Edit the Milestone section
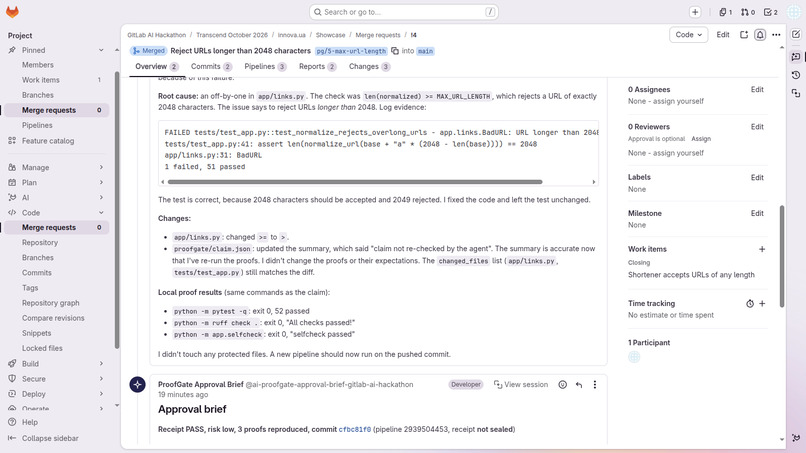The height and width of the screenshot is (453, 806). (757, 213)
